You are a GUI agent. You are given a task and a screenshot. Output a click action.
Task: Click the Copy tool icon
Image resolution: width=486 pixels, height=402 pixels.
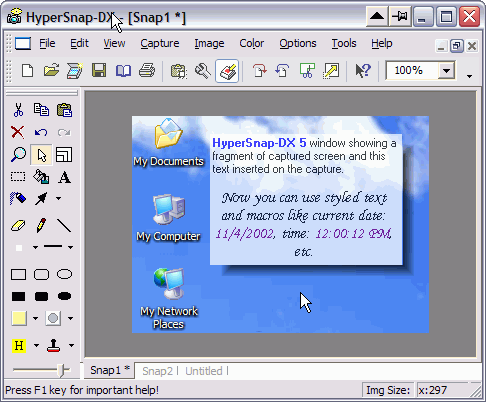coord(41,110)
